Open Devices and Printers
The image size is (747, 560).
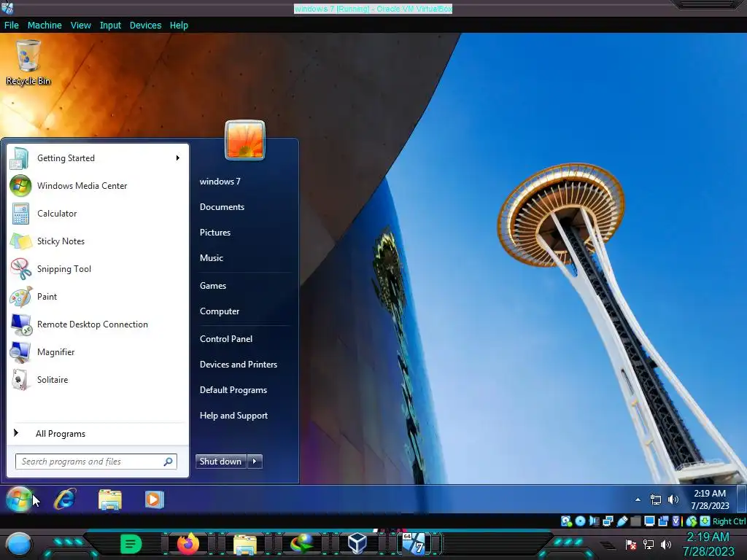[239, 365]
